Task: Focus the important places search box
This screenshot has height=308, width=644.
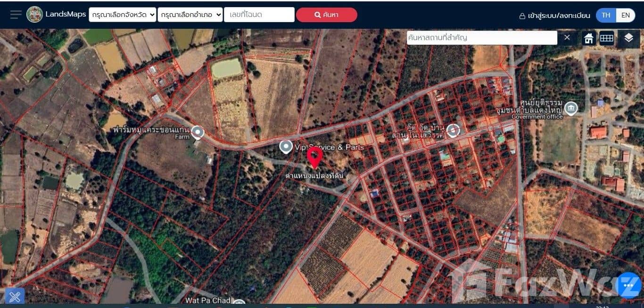Action: coord(482,38)
